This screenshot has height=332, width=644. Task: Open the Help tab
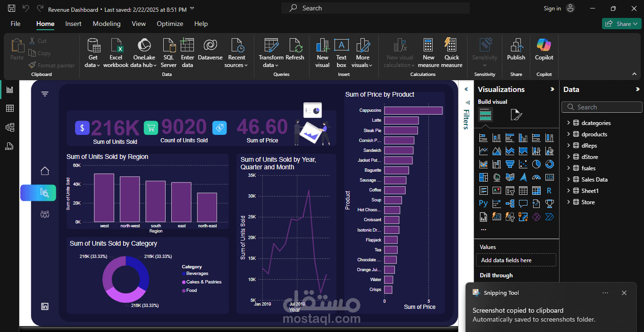pyautogui.click(x=201, y=24)
